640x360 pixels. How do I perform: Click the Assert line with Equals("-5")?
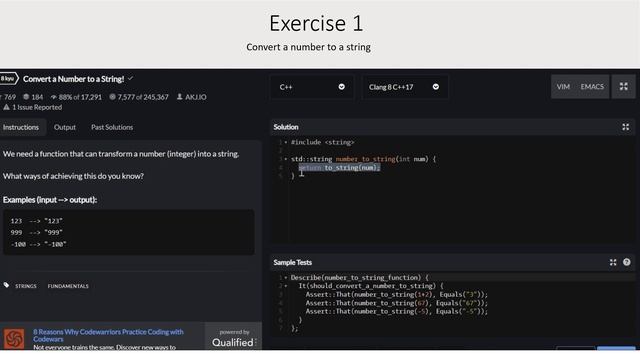396,311
